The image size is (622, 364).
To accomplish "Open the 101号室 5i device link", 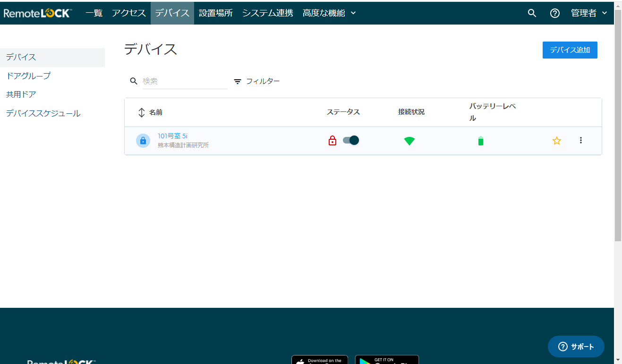I will tap(173, 136).
